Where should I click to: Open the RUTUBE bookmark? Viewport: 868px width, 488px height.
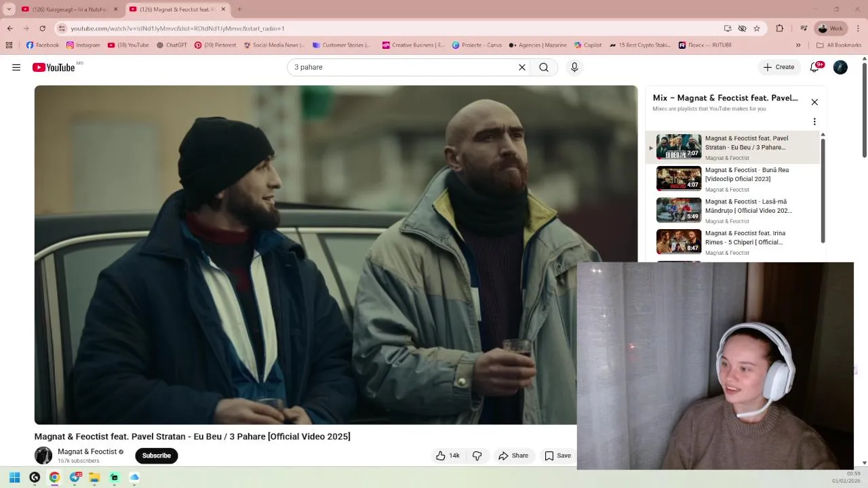705,45
